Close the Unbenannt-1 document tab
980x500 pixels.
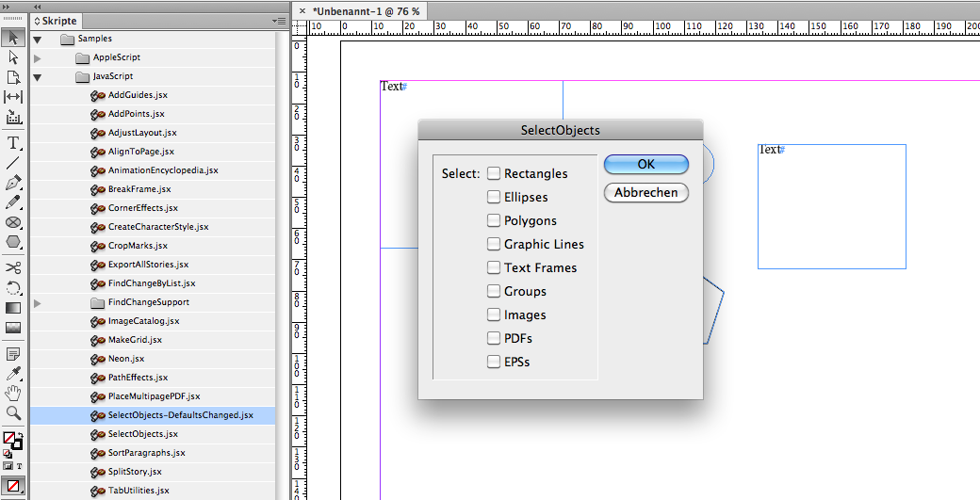pos(302,11)
